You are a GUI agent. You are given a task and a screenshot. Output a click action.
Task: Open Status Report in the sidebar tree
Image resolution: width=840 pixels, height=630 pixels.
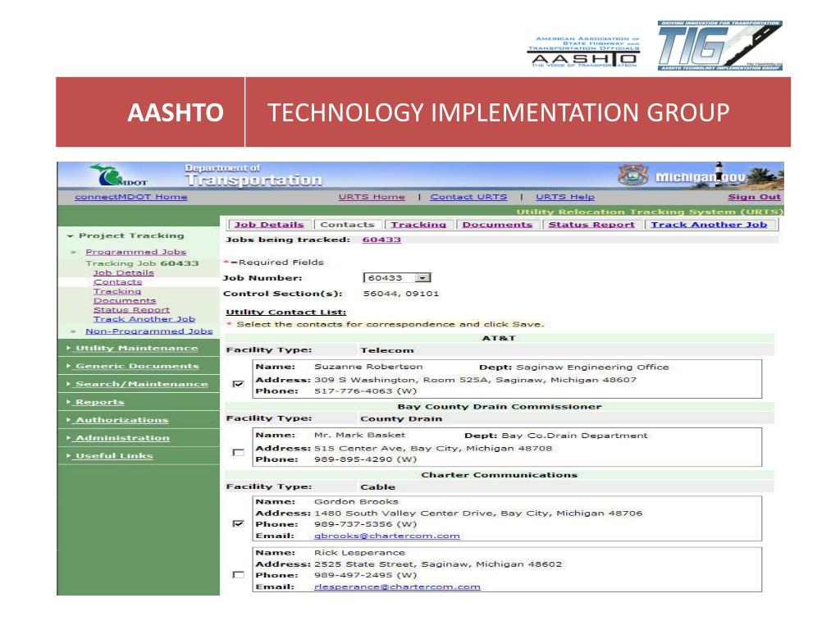tap(131, 309)
